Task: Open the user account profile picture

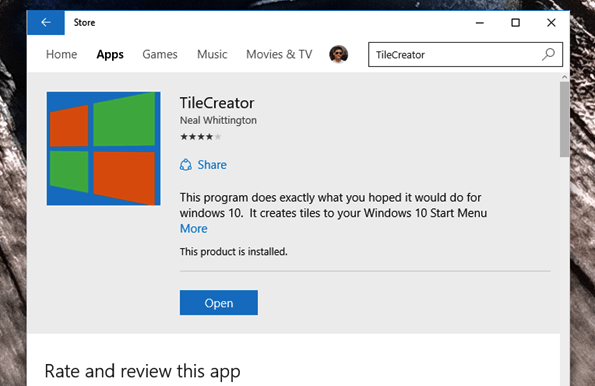Action: click(x=338, y=54)
